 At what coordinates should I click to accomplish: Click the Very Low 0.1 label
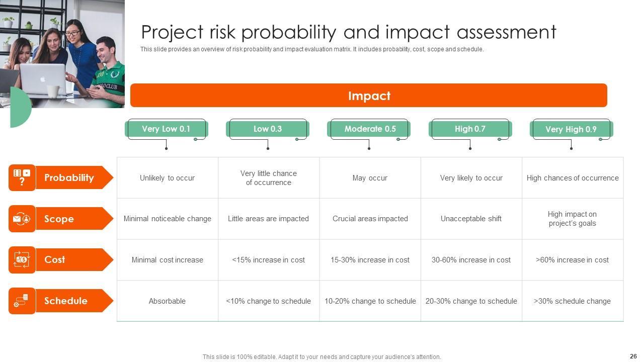pos(166,129)
